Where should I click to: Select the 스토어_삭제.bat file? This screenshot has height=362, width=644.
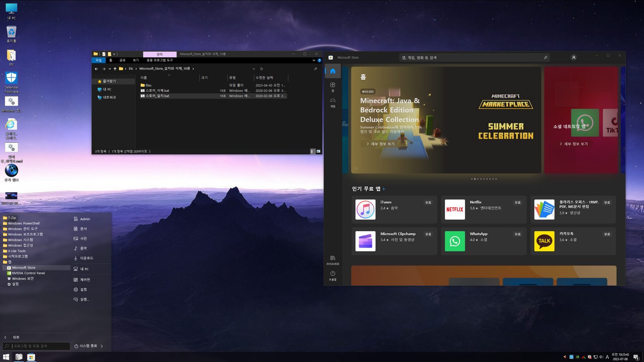point(157,90)
